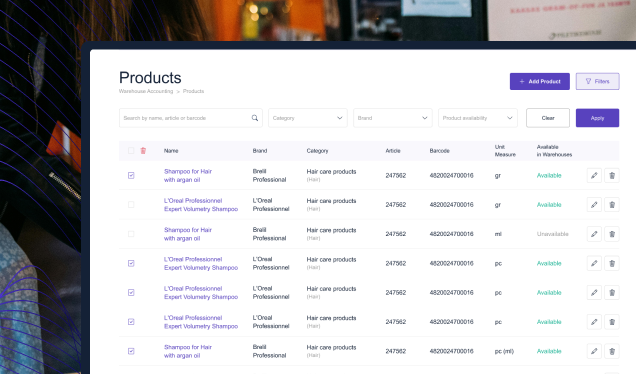Open Shampoo for Hair link in pc (ml) row
The image size is (636, 374).
pyautogui.click(x=188, y=351)
